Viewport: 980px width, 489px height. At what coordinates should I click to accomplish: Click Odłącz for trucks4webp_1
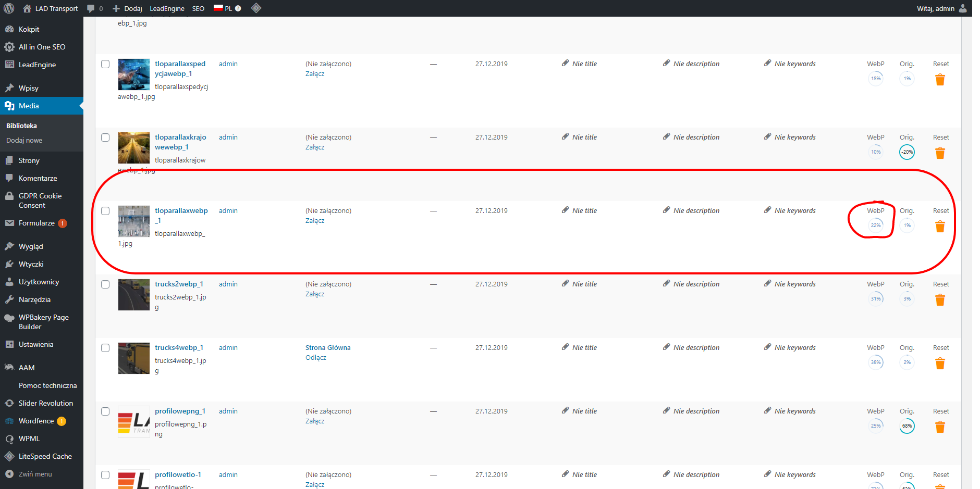click(316, 357)
